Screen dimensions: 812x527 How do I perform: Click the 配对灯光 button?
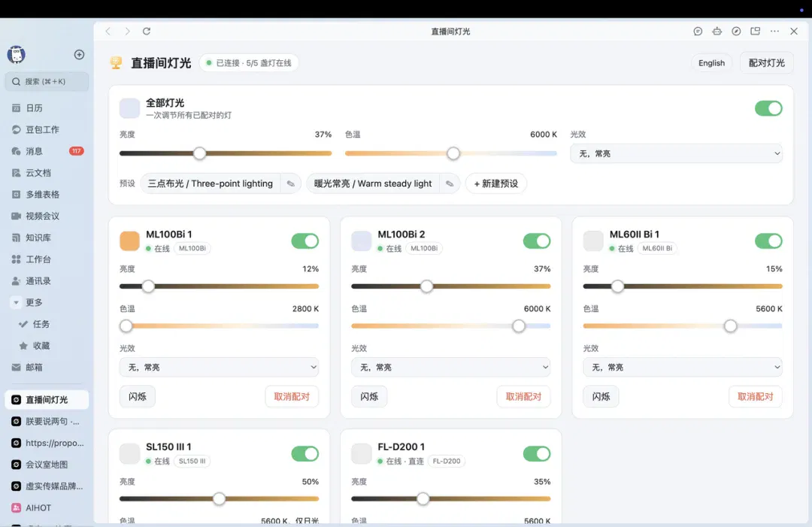pyautogui.click(x=766, y=62)
